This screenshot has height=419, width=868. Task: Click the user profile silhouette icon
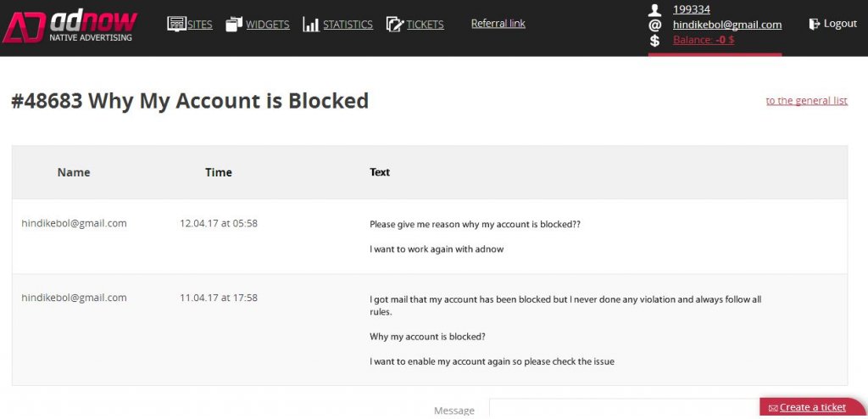[654, 10]
